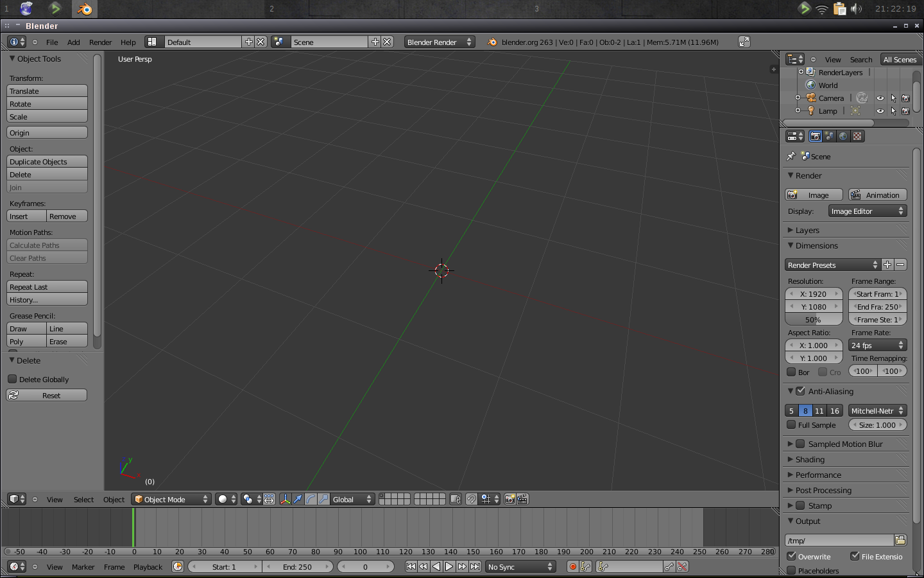Open the Playback menu in the timeline

point(148,567)
